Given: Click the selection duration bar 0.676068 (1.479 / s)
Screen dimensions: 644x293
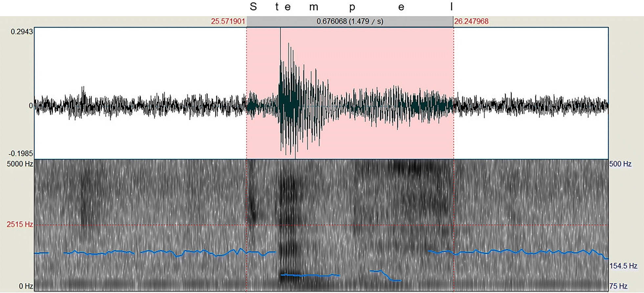Looking at the screenshot, I should (x=350, y=21).
